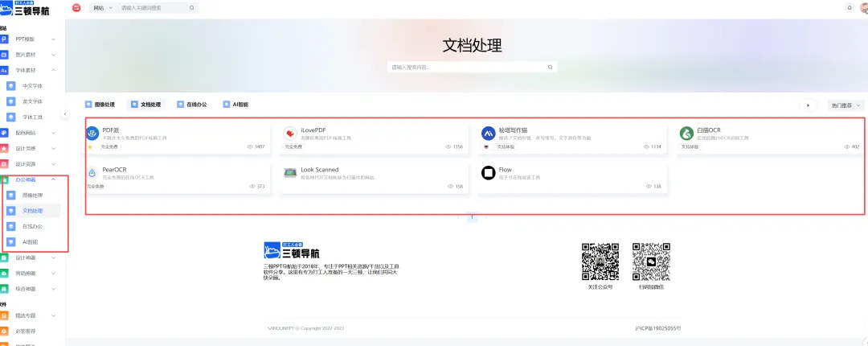Image resolution: width=868 pixels, height=346 pixels.
Task: Expand the 设计神器 sidebar section
Action: pos(54,257)
